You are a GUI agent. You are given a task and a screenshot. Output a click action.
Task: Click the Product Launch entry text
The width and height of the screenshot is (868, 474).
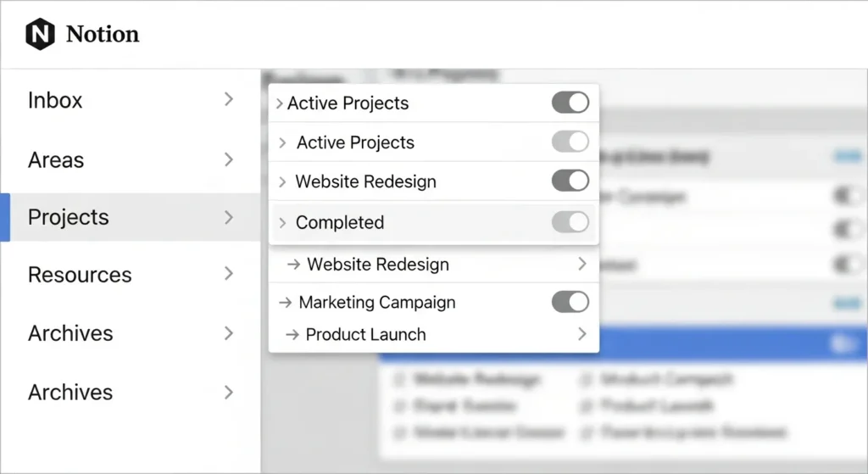(x=365, y=335)
